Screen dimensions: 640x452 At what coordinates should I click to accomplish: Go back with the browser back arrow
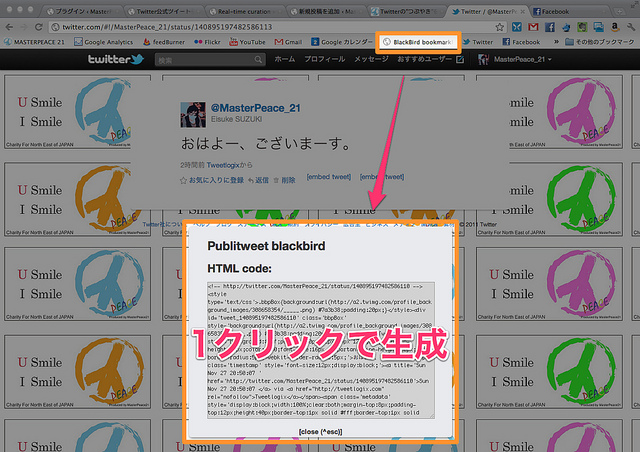(9, 27)
